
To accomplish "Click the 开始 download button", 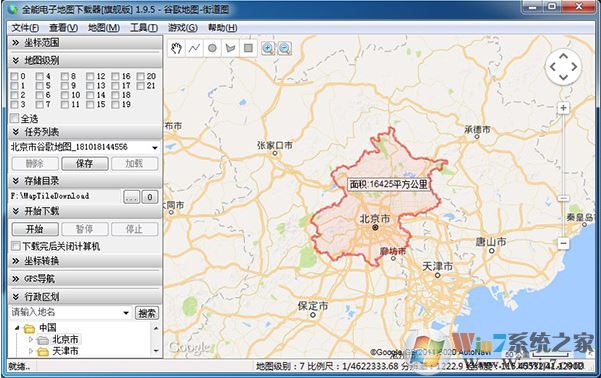I will click(x=35, y=229).
